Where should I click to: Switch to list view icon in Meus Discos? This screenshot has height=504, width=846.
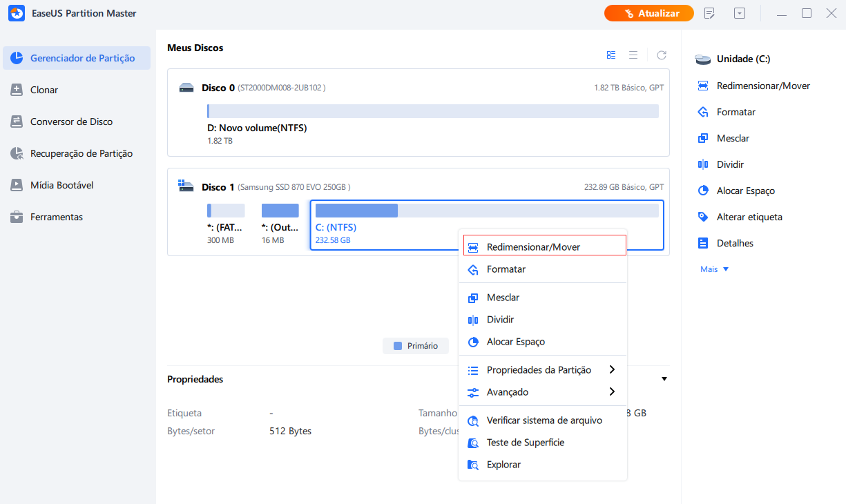point(633,55)
